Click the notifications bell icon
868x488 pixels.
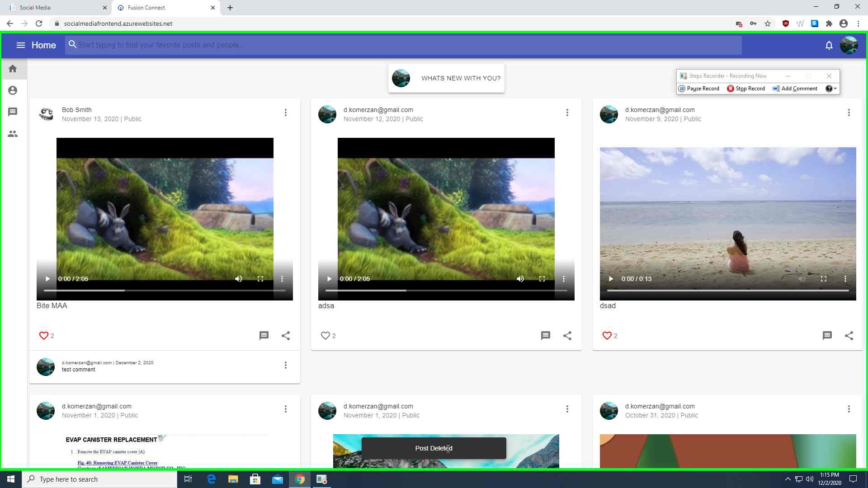pyautogui.click(x=829, y=45)
